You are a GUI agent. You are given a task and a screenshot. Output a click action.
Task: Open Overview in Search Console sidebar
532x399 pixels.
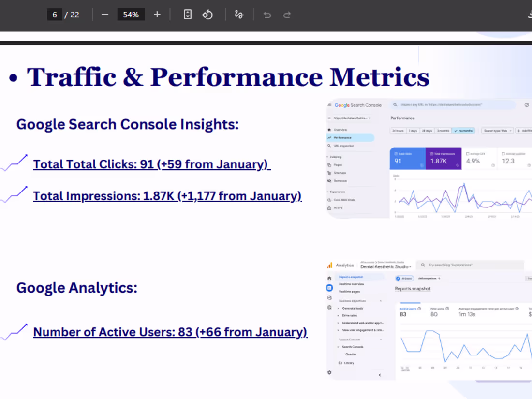tap(340, 130)
